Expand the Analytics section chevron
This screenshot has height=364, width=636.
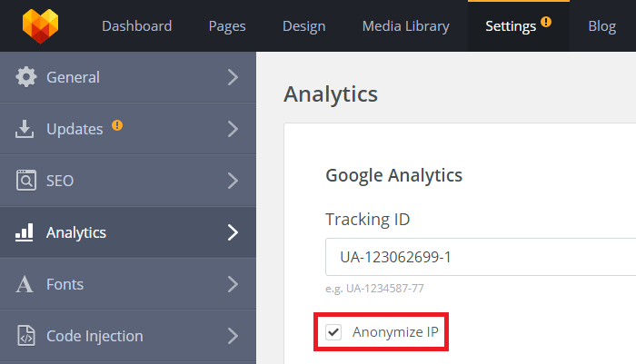233,232
